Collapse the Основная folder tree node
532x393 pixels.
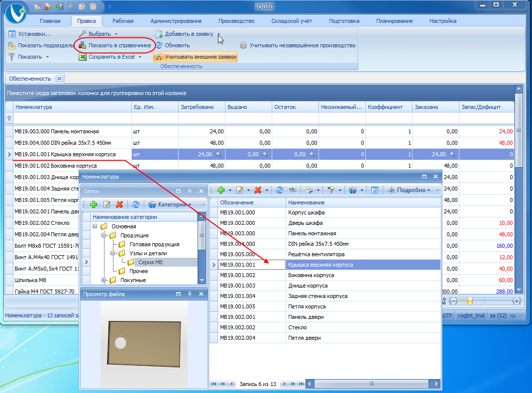click(x=95, y=226)
